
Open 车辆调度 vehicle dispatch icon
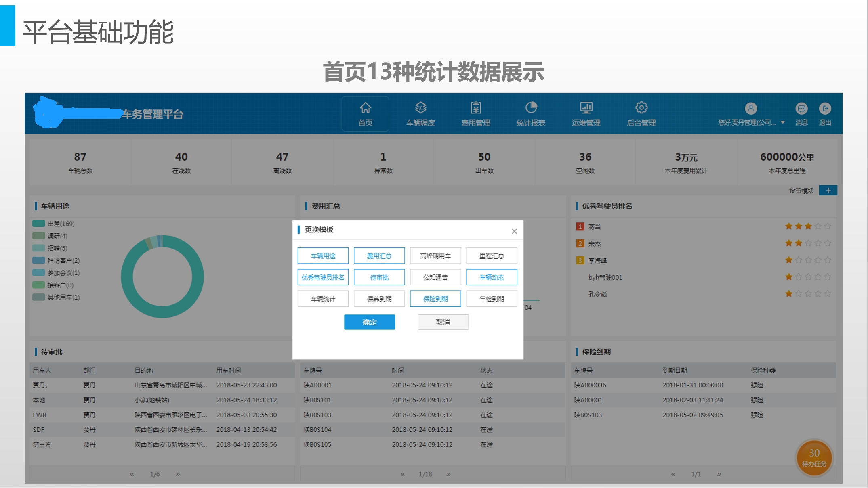420,108
